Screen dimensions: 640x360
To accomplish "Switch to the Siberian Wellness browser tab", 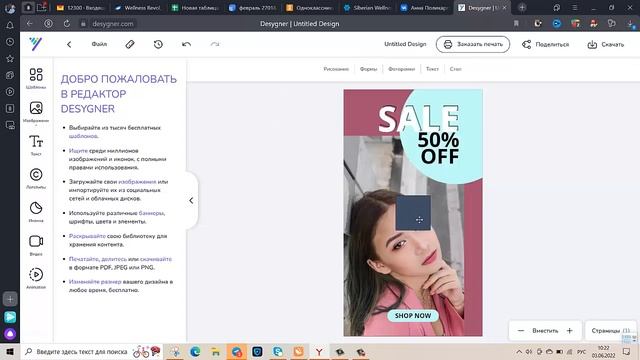I will pos(367,8).
